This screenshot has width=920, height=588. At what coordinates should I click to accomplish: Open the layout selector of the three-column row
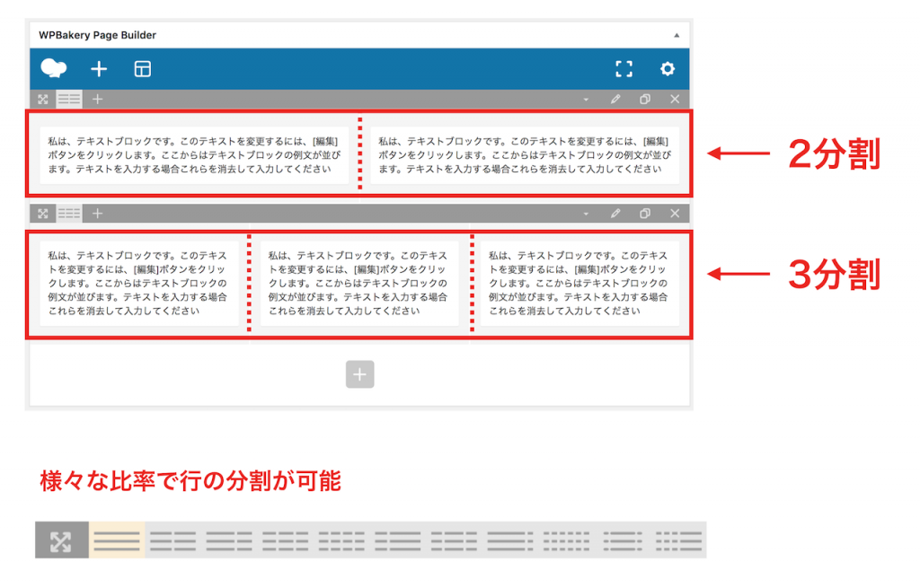click(x=69, y=214)
